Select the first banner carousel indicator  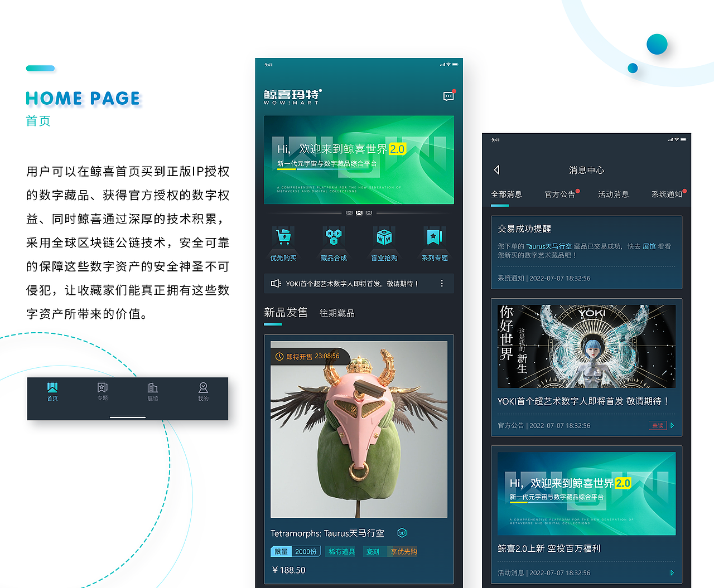pos(349,213)
